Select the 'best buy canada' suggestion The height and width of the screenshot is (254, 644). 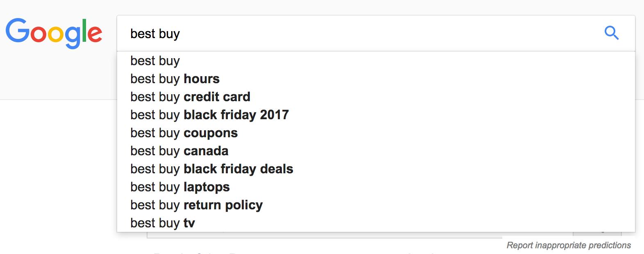coord(179,151)
